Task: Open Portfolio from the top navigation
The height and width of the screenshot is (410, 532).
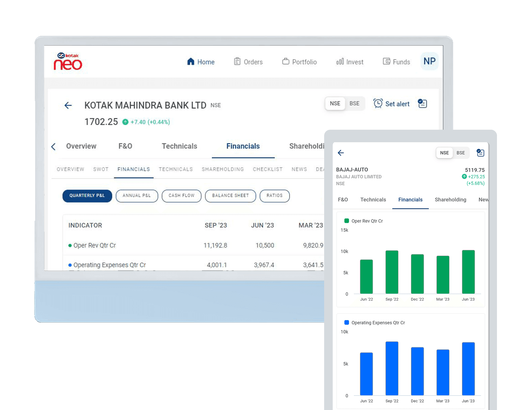Action: click(299, 62)
